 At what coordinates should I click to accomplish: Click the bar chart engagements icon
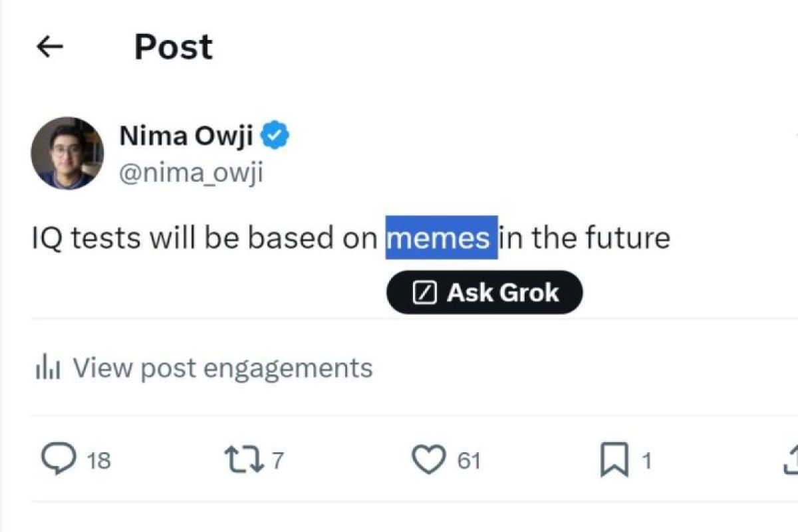[48, 368]
